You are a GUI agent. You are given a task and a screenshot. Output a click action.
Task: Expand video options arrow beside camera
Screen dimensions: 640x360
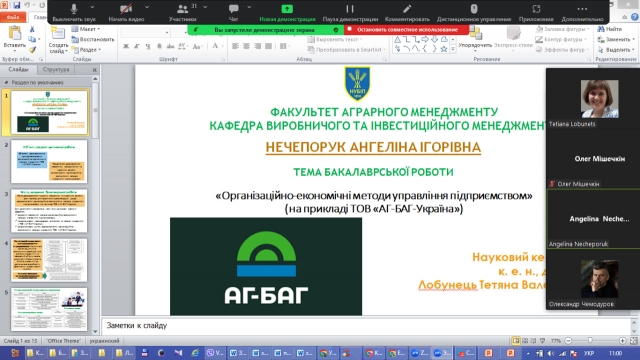click(x=147, y=7)
